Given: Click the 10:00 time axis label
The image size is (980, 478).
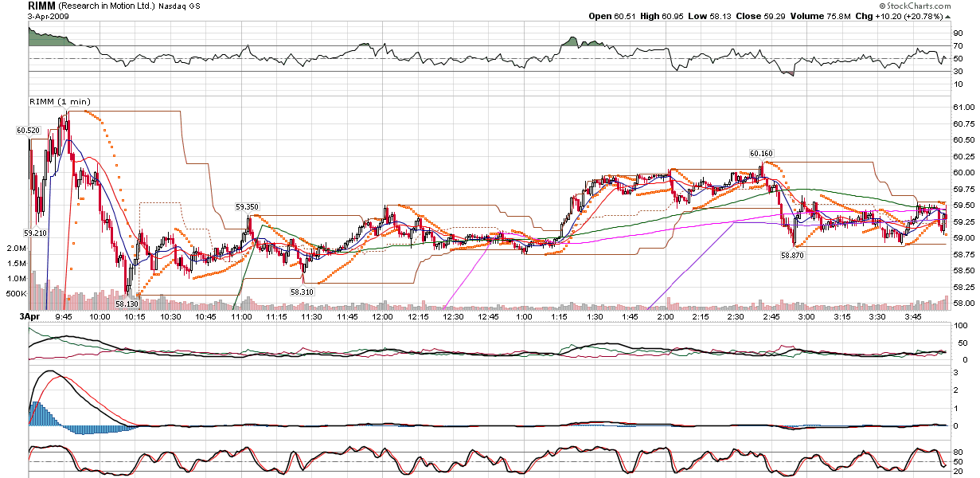Looking at the screenshot, I should click(x=100, y=316).
